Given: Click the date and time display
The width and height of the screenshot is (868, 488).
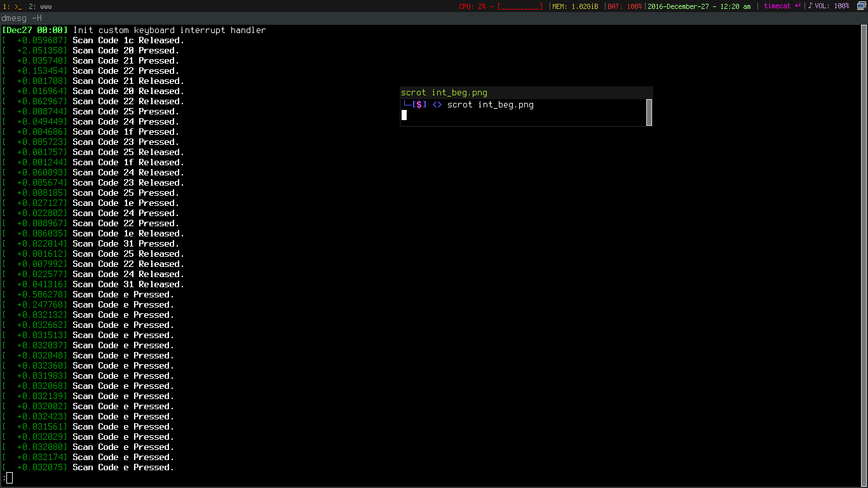Looking at the screenshot, I should click(699, 6).
